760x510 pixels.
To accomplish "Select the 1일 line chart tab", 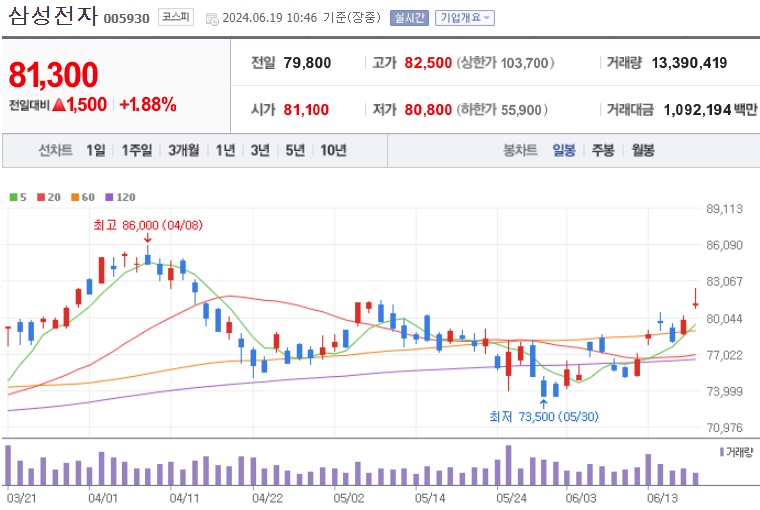I will tap(95, 150).
